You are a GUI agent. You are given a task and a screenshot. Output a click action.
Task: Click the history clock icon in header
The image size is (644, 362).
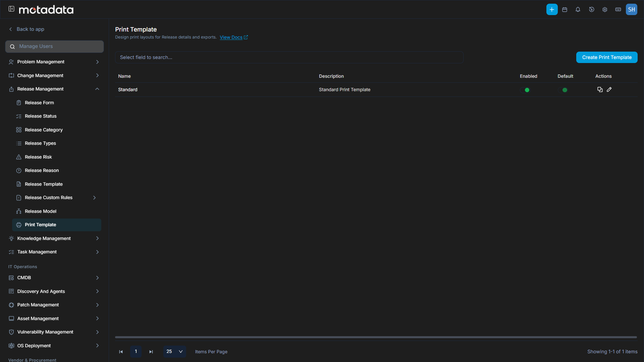pyautogui.click(x=592, y=9)
